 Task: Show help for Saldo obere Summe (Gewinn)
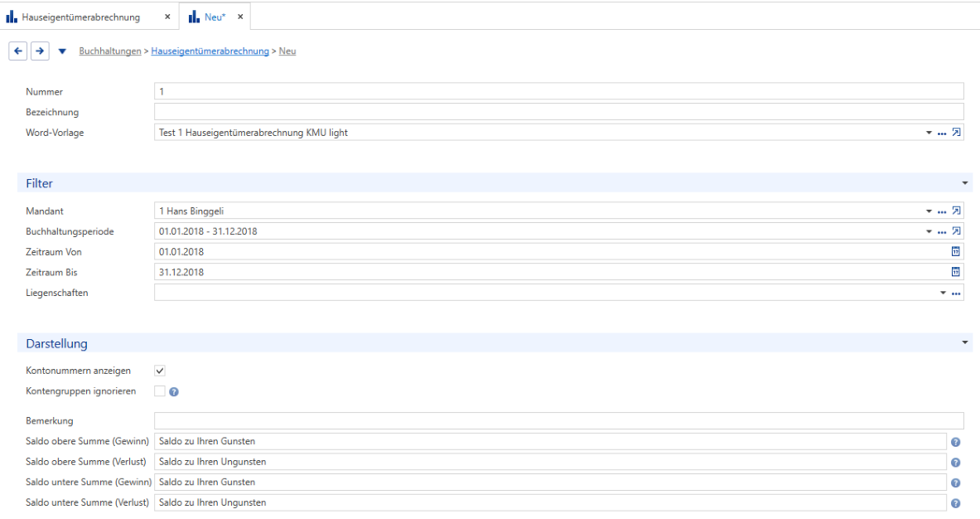(956, 442)
